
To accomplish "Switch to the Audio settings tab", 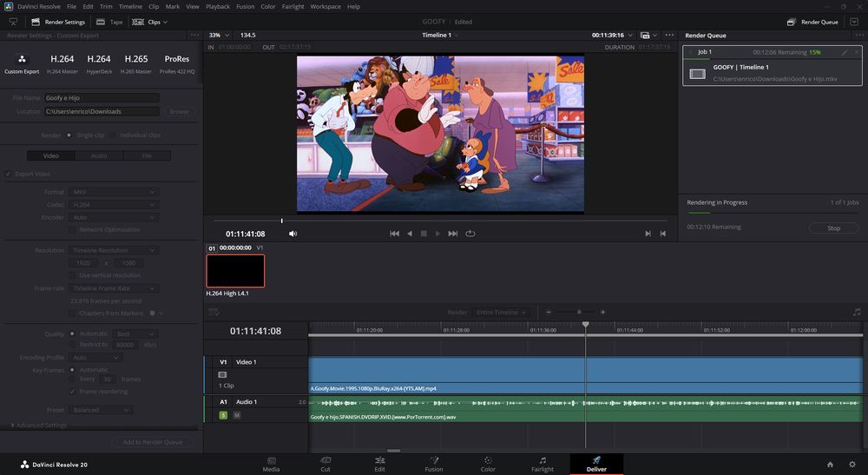I will point(99,155).
